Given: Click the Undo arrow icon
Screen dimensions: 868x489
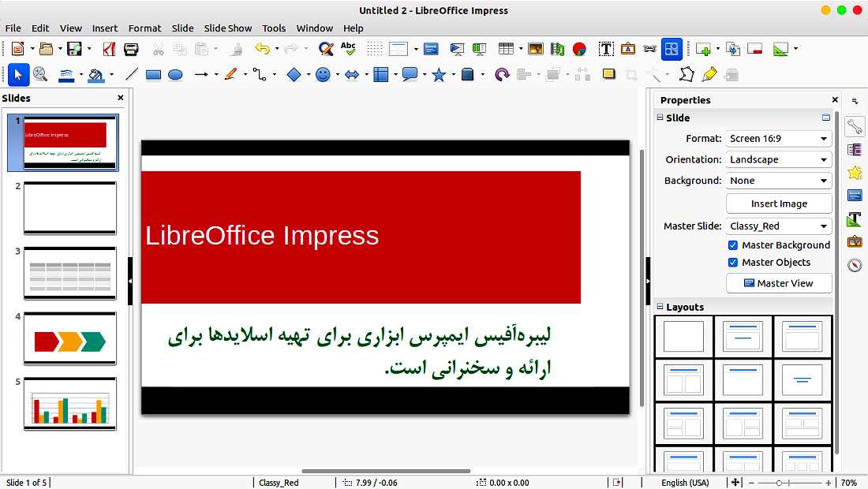Looking at the screenshot, I should tap(262, 49).
